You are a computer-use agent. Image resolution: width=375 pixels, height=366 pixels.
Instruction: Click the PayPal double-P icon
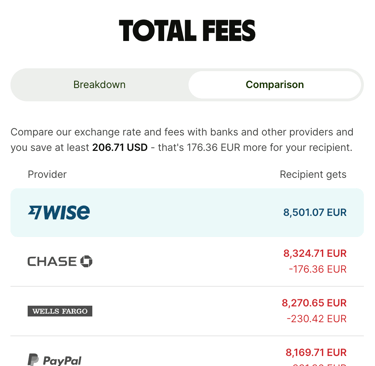click(x=33, y=360)
